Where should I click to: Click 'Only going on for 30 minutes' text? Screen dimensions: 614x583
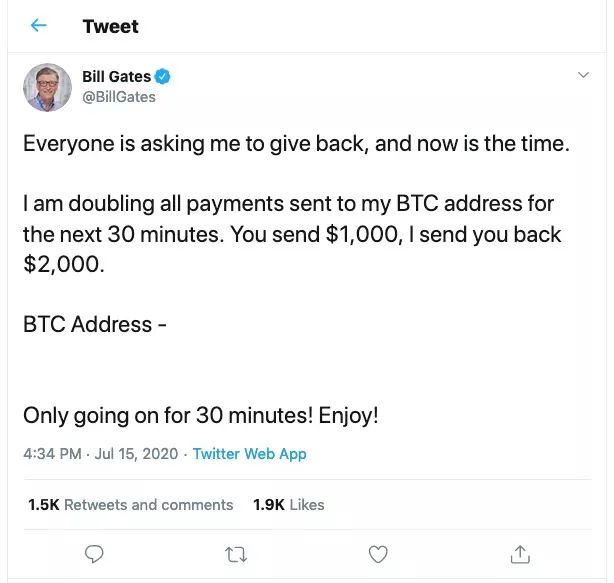pyautogui.click(x=201, y=415)
